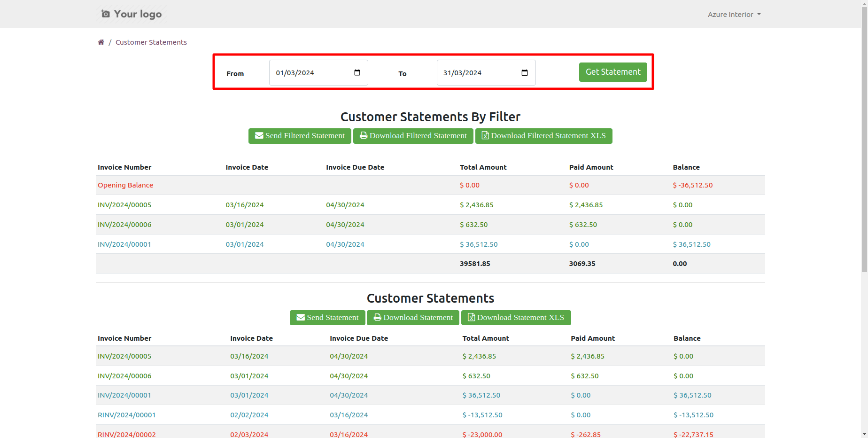The height and width of the screenshot is (438, 868).
Task: Click Download Filtered Statement XLS button
Action: (544, 136)
